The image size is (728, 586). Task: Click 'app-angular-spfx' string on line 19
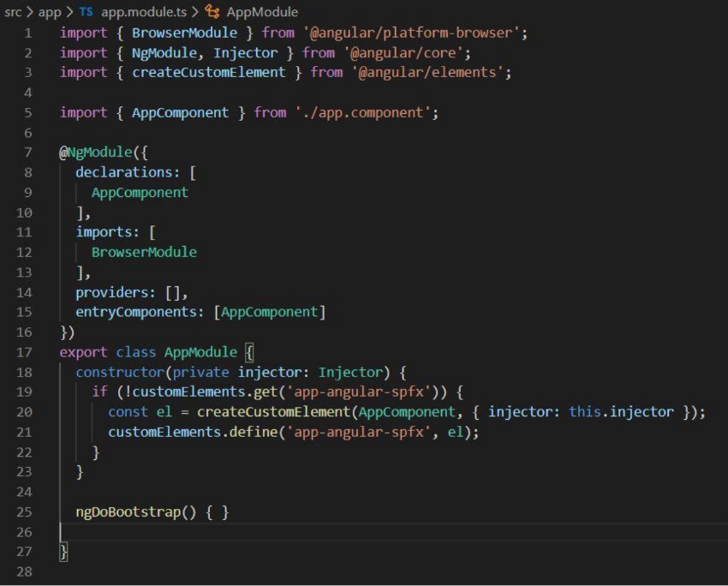pos(359,392)
